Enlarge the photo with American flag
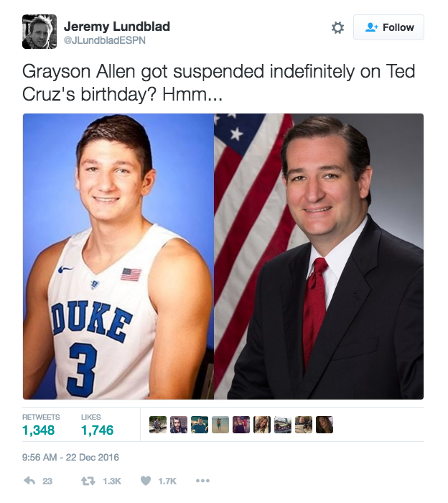The image size is (448, 503). tap(319, 257)
